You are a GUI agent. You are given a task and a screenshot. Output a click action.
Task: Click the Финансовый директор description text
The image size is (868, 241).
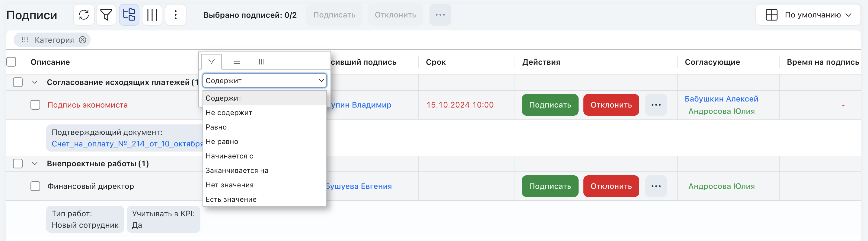pyautogui.click(x=91, y=186)
